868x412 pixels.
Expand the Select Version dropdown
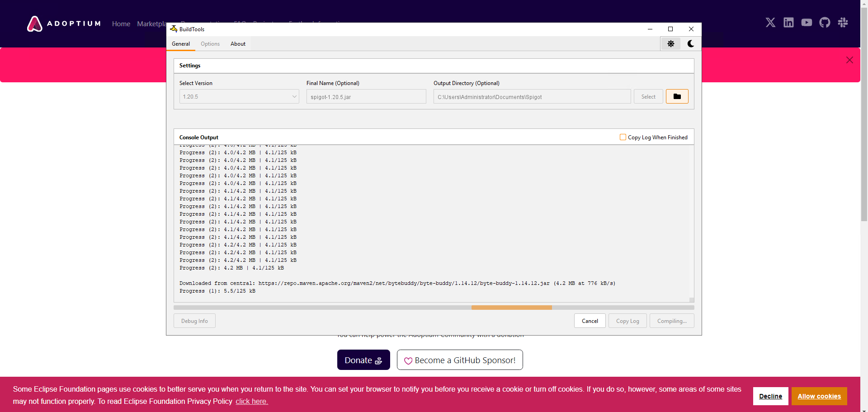tap(239, 97)
